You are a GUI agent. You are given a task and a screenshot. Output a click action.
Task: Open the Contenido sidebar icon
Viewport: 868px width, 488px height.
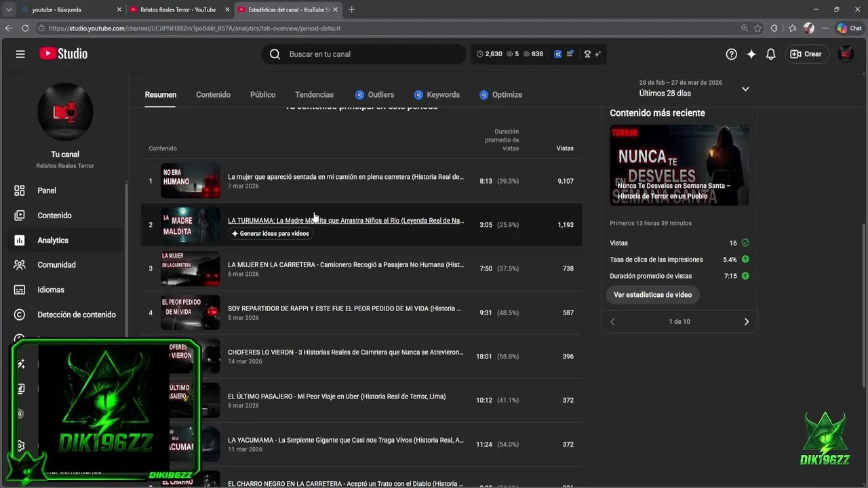[20, 216]
